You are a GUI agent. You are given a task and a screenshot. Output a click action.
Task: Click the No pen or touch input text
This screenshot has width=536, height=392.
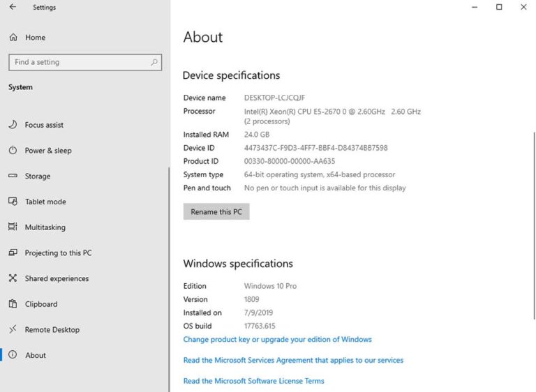pyautogui.click(x=325, y=188)
